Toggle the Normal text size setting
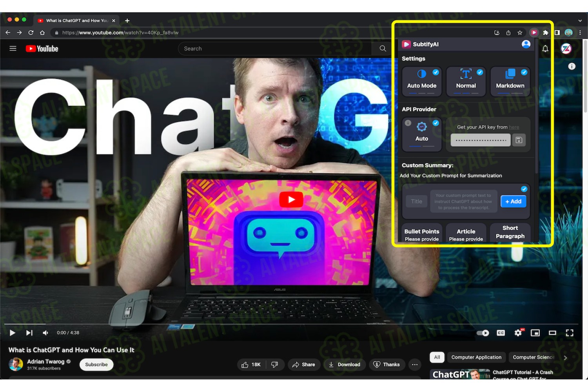Viewport: 588px width, 392px height. click(466, 81)
